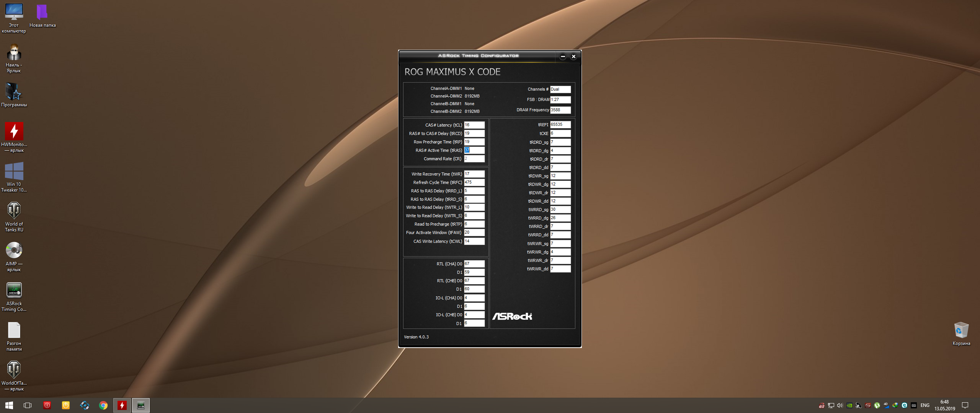This screenshot has width=980, height=413.
Task: Click the Refresh Cycle Time (tRFC) field
Action: click(474, 182)
